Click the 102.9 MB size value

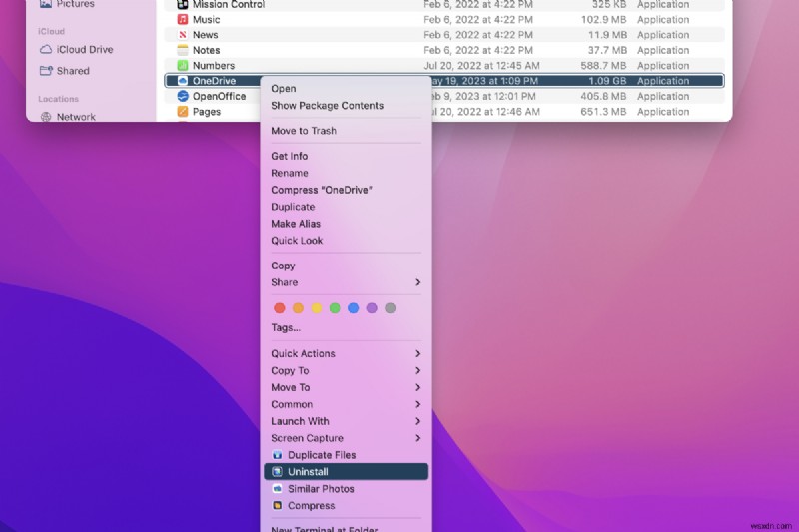point(604,19)
